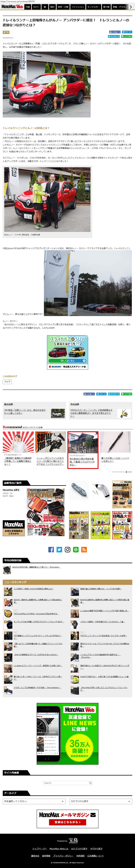
Task: Open the 乗り物 navigation tab
Action: [106, 7]
